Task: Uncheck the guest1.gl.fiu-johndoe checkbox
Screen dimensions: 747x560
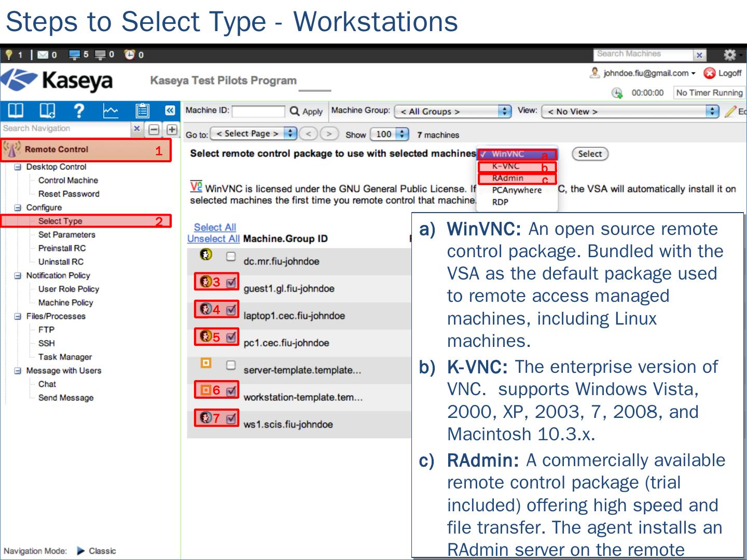Action: [x=231, y=282]
